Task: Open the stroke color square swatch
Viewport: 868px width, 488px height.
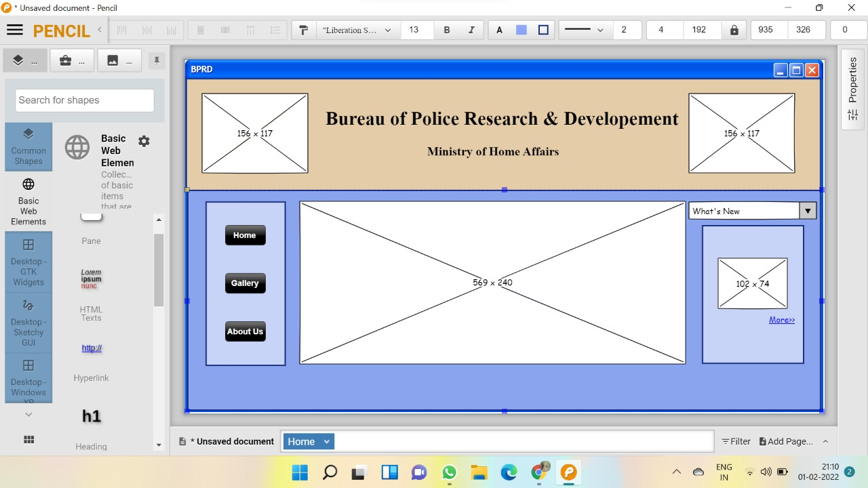Action: 543,30
